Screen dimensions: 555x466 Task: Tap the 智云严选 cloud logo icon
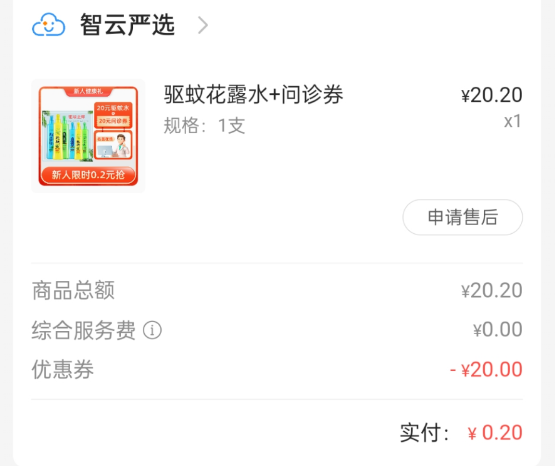48,25
